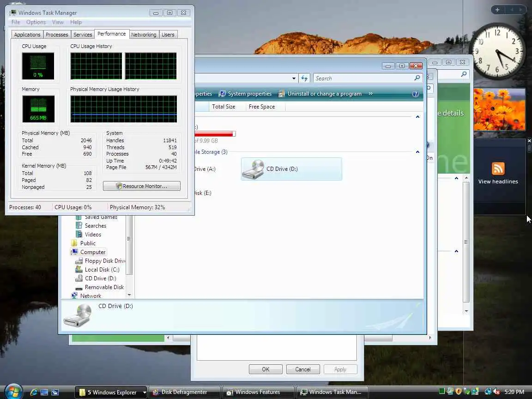Open Task Manager's Help menu
The image size is (532, 399).
76,22
